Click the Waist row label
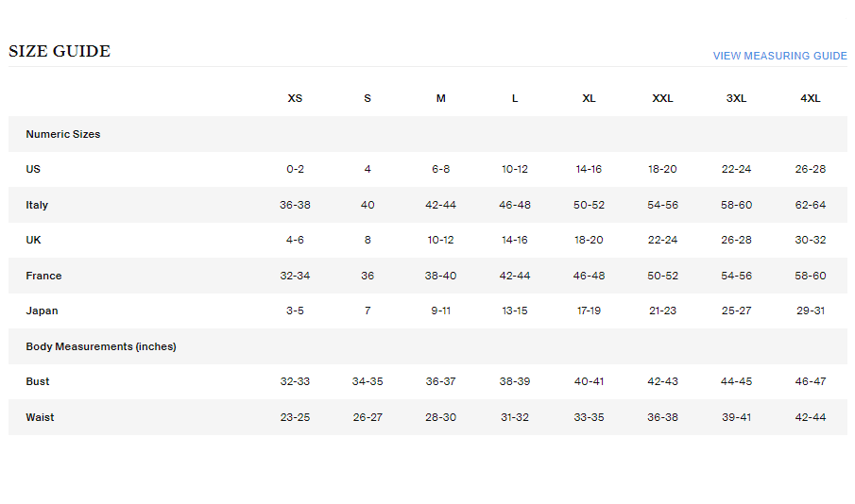 coord(40,417)
